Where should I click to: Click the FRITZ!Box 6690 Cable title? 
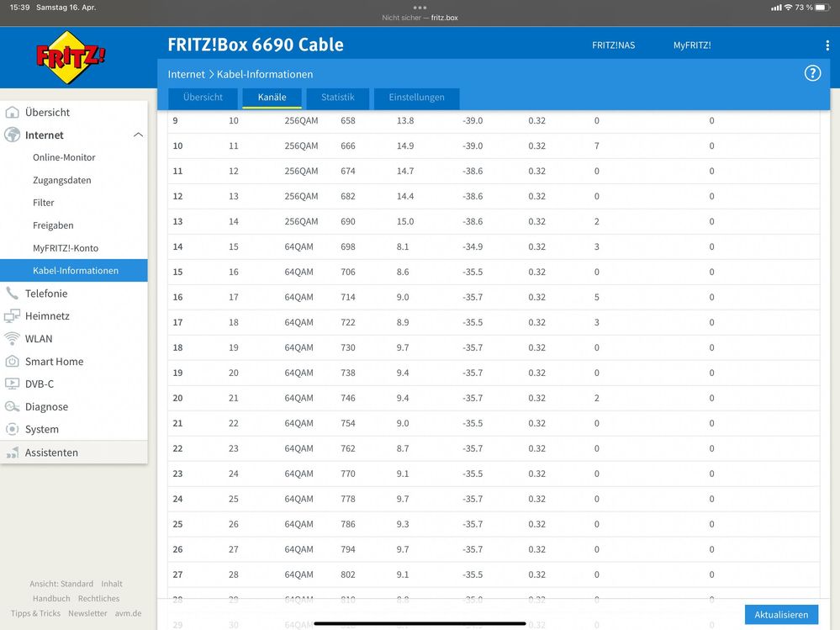pyautogui.click(x=256, y=45)
